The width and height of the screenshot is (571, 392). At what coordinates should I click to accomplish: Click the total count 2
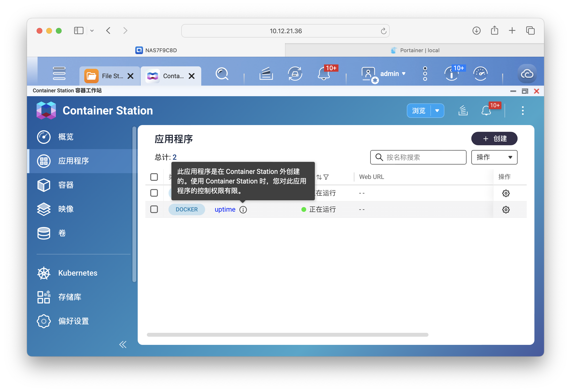point(175,157)
